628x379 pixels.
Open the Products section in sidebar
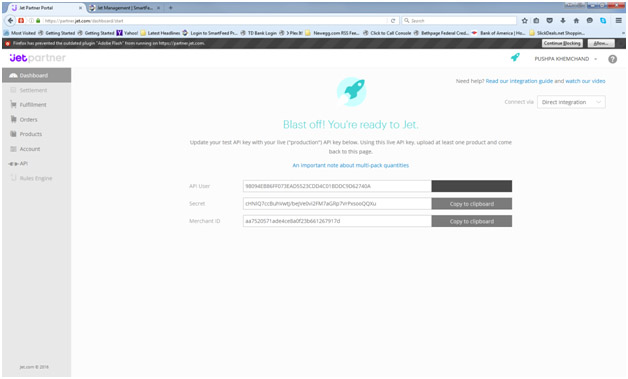click(30, 134)
